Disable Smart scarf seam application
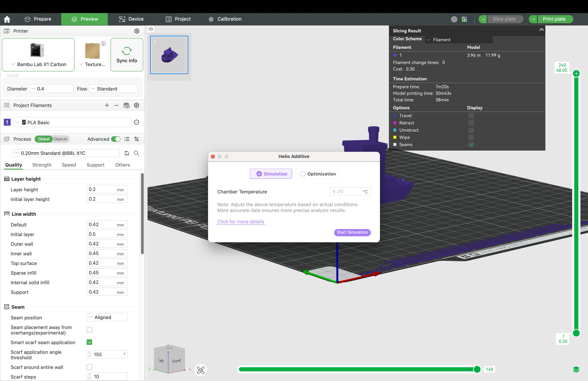 click(x=89, y=342)
